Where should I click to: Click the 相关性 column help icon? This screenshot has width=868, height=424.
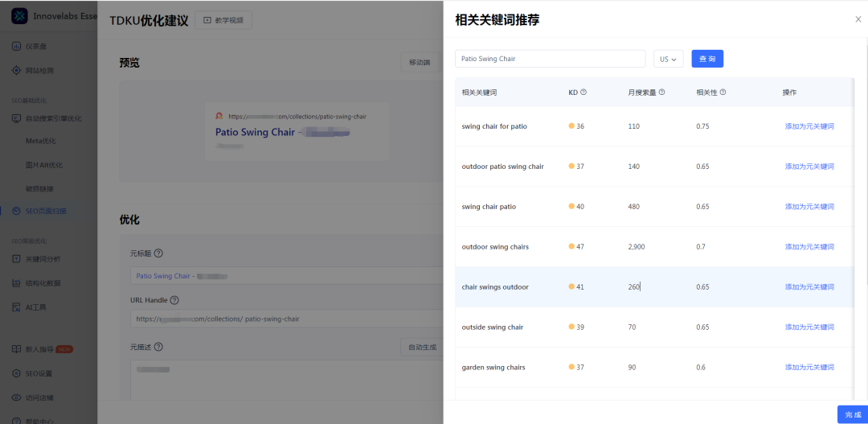click(723, 93)
